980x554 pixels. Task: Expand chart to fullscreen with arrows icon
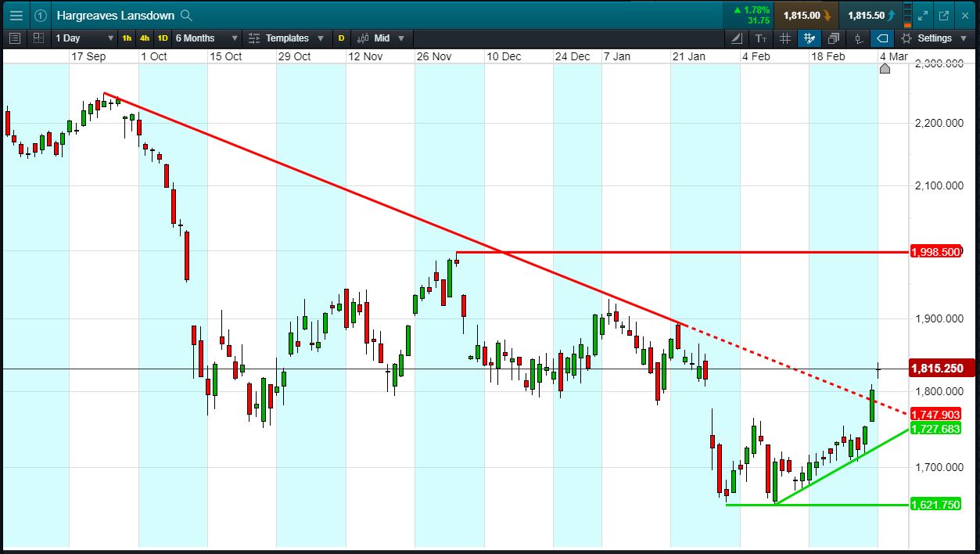923,15
